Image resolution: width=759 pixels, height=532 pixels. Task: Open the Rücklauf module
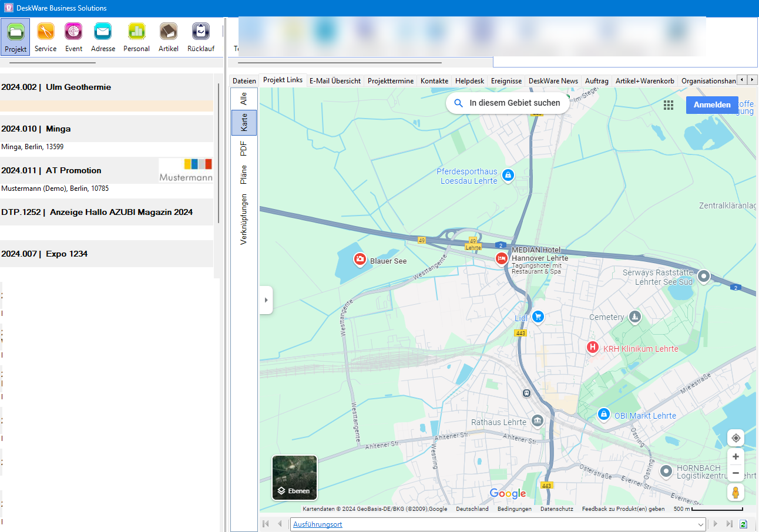pos(201,37)
